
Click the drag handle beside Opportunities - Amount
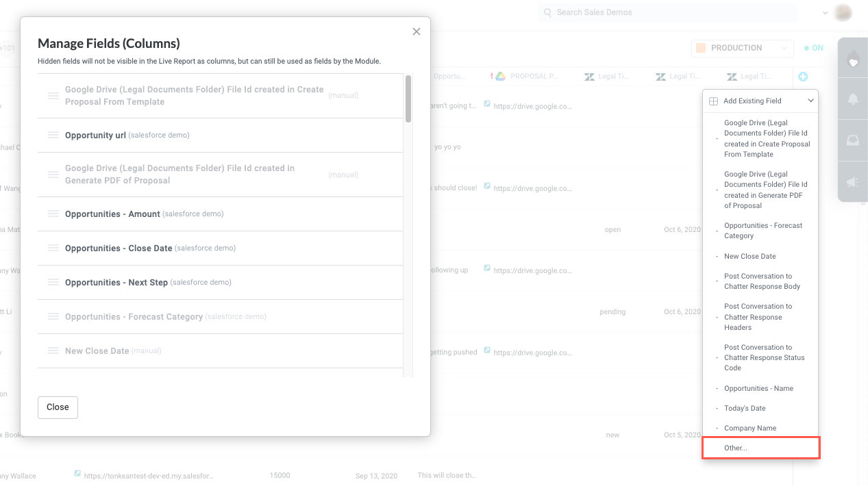[53, 214]
